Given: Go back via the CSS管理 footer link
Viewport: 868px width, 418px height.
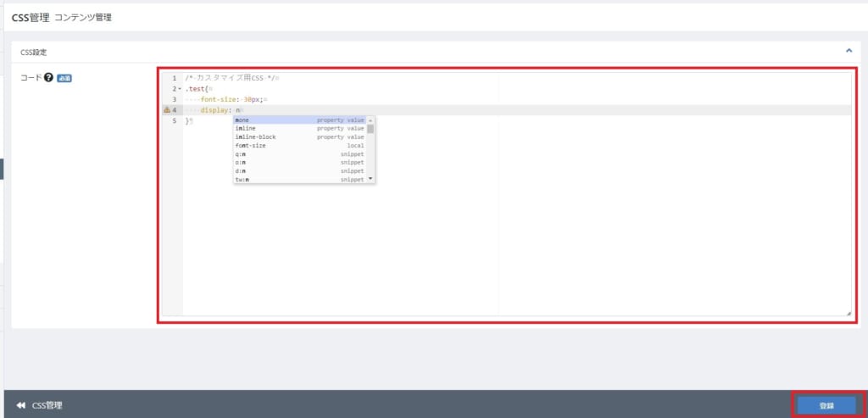Looking at the screenshot, I should pos(47,405).
